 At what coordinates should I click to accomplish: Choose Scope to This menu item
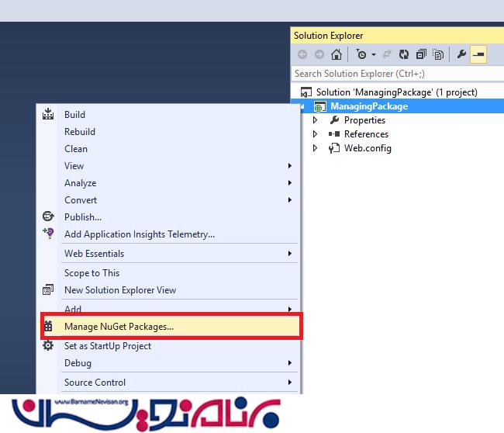[x=169, y=273]
